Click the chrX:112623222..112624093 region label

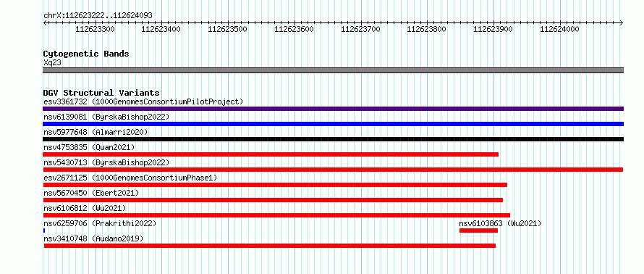(98, 16)
